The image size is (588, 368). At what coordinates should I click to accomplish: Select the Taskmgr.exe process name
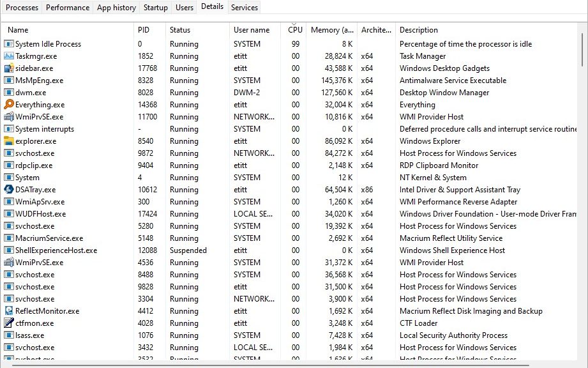(36, 56)
